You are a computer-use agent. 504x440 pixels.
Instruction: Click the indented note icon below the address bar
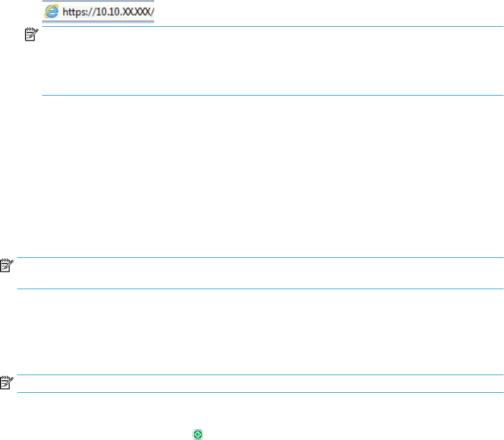coord(31,34)
